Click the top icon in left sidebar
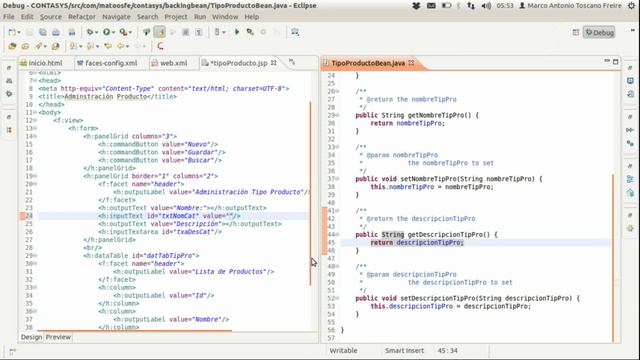 point(9,68)
